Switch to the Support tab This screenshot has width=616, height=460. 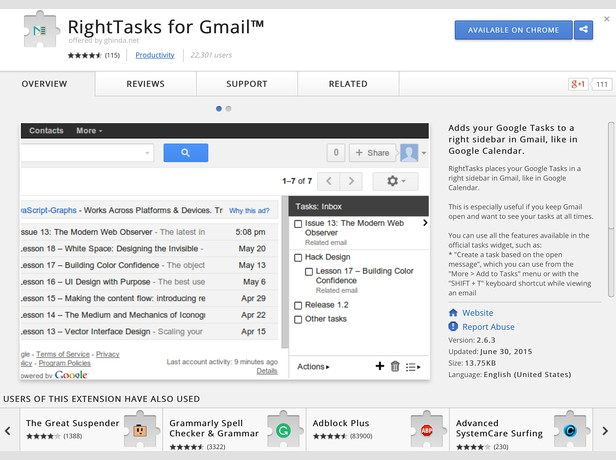tap(247, 84)
